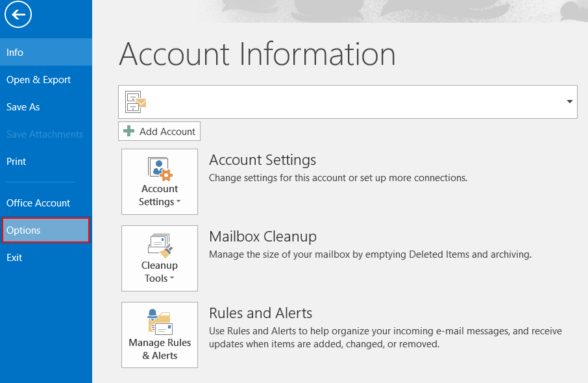Click the Add Account button
The width and height of the screenshot is (588, 383).
tap(159, 131)
